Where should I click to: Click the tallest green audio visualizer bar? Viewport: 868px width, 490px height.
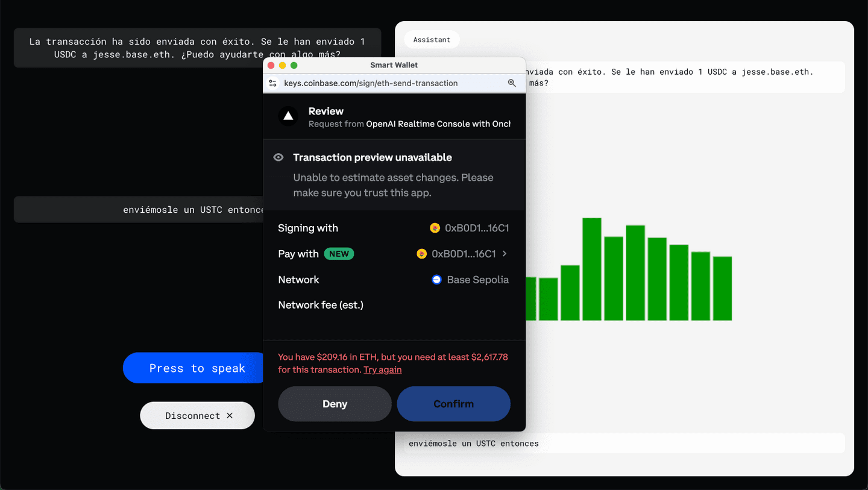(592, 269)
